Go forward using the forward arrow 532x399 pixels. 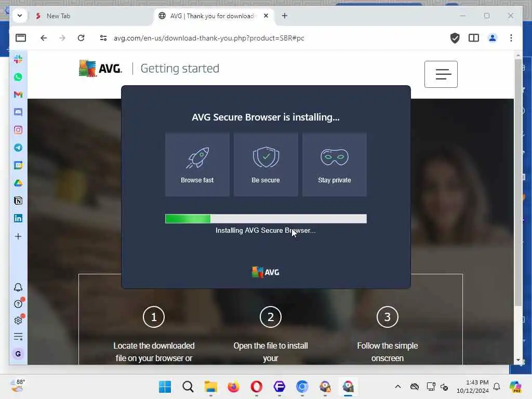click(x=62, y=37)
